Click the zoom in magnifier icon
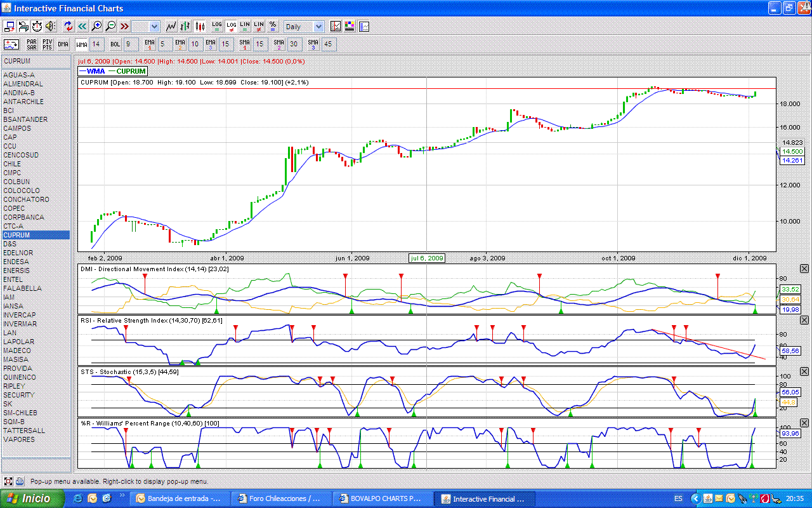Screen dimensions: 812x508 pyautogui.click(x=96, y=27)
